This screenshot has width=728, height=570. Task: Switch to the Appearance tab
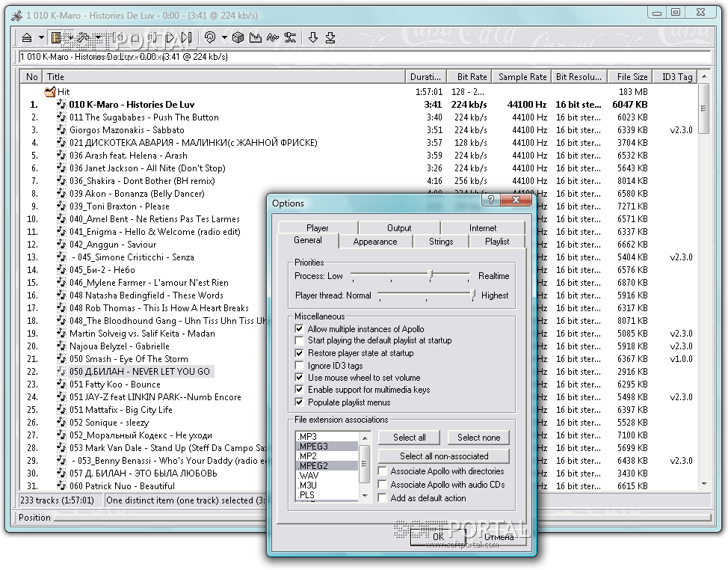(x=374, y=242)
